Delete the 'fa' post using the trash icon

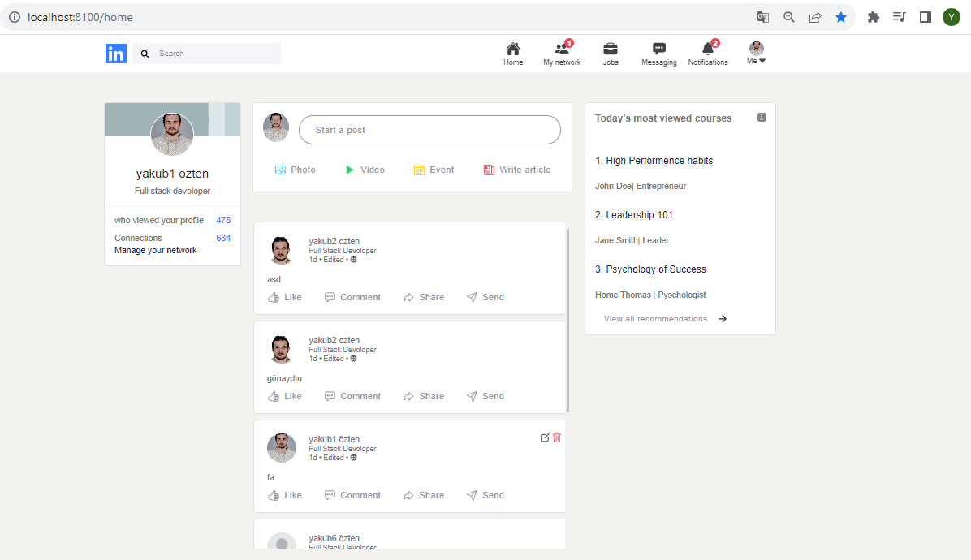[556, 437]
